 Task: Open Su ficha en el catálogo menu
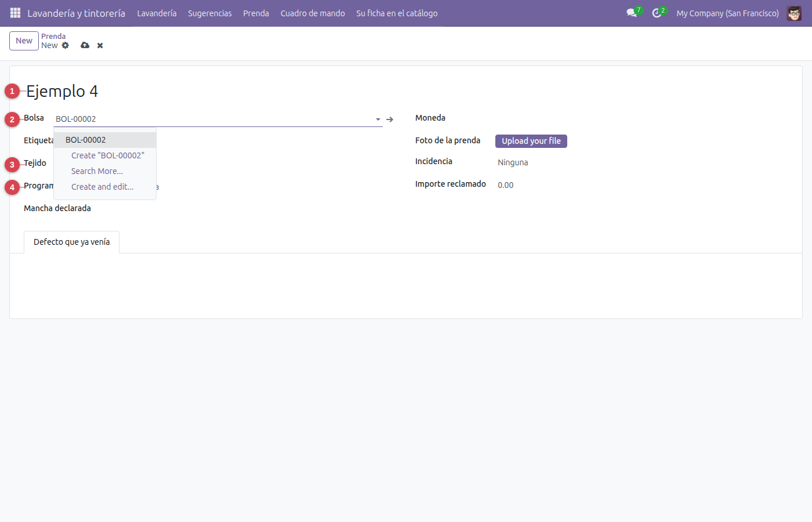397,13
